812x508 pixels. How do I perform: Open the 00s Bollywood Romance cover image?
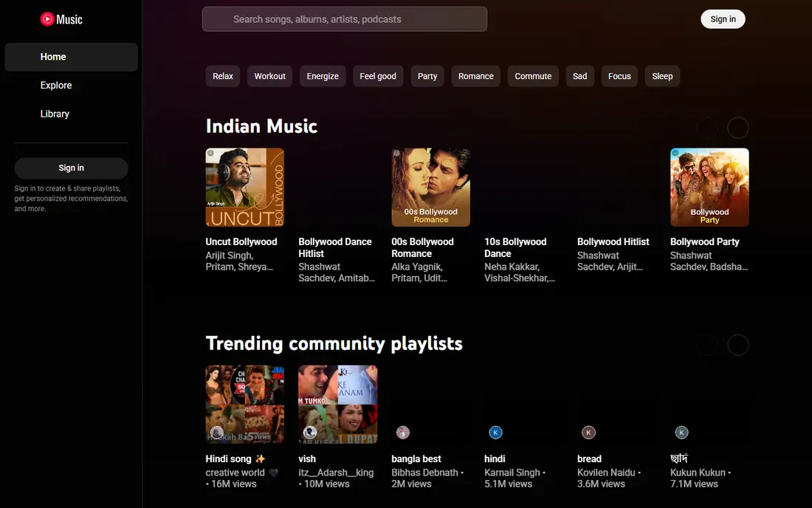(431, 188)
